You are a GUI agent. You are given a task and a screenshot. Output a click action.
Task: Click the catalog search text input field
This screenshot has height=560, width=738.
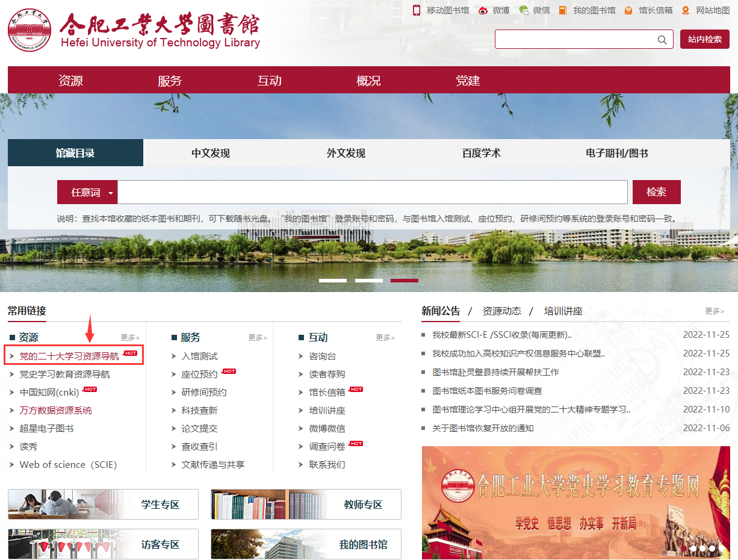tap(372, 193)
